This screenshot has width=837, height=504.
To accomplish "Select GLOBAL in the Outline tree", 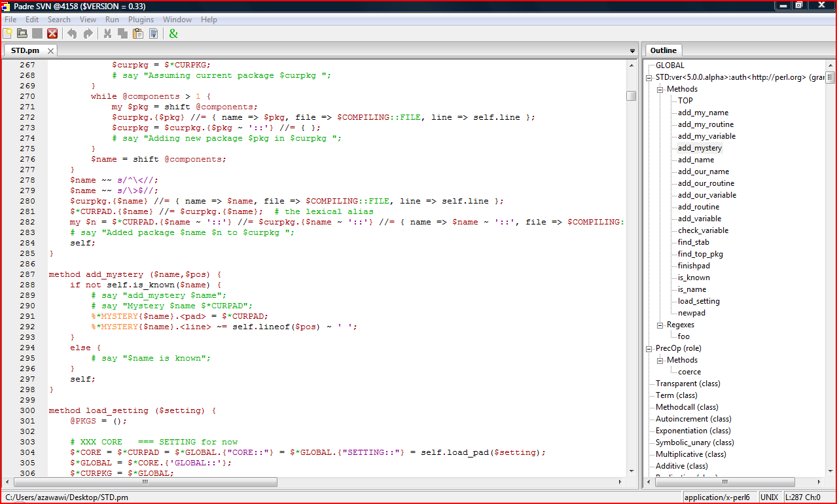I will (670, 65).
